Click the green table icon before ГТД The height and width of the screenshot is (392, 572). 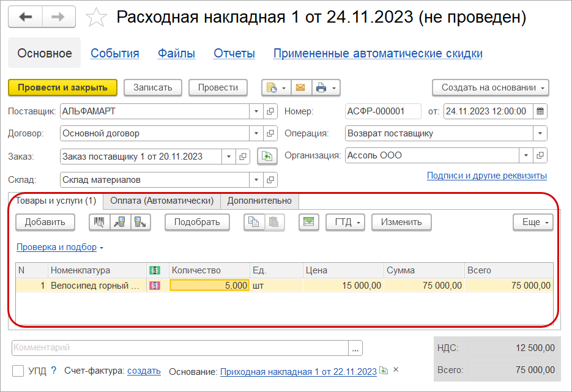point(309,222)
